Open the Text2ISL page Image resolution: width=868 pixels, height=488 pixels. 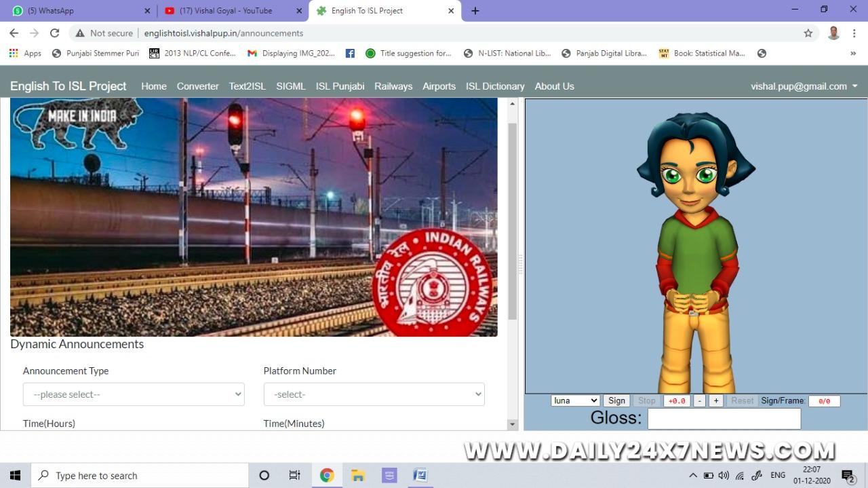(248, 86)
